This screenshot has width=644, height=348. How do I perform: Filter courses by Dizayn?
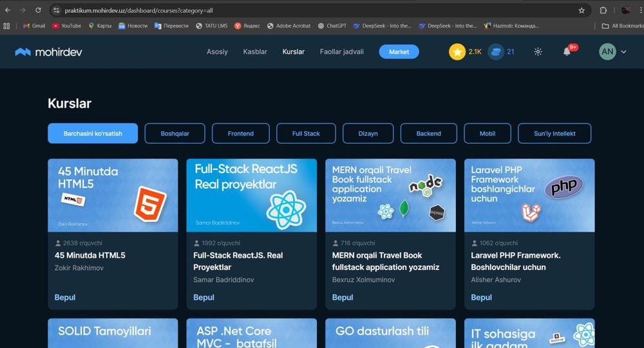[368, 133]
